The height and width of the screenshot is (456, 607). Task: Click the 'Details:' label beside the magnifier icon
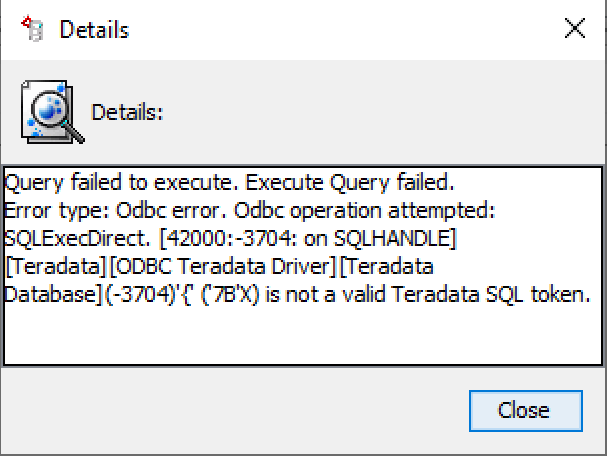[127, 113]
